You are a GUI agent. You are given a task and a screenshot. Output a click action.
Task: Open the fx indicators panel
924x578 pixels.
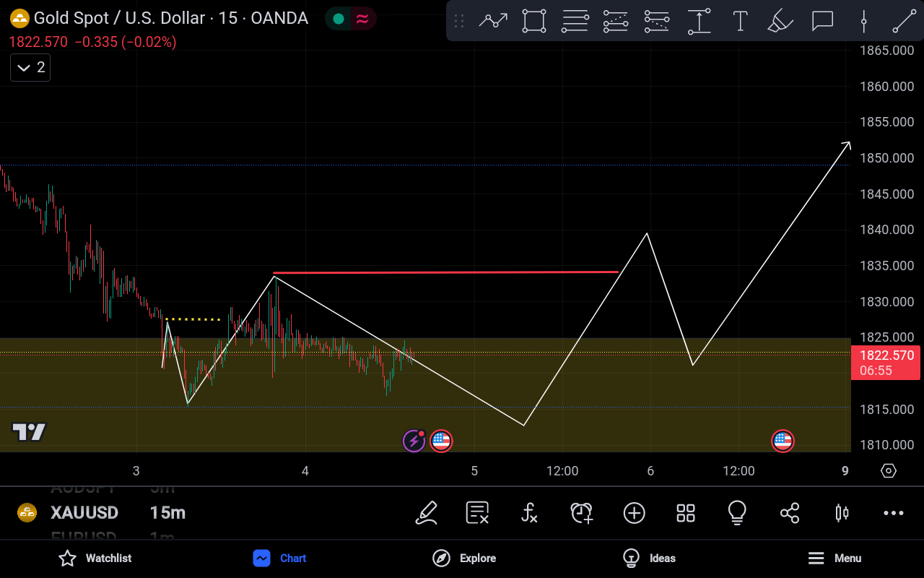pyautogui.click(x=529, y=513)
